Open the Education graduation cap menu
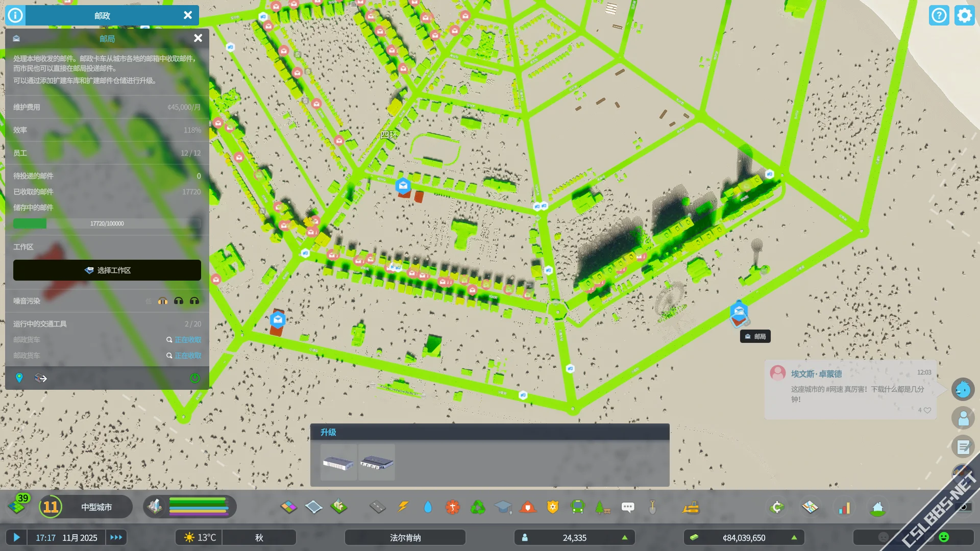Screen dimensions: 980x551 coord(503,507)
